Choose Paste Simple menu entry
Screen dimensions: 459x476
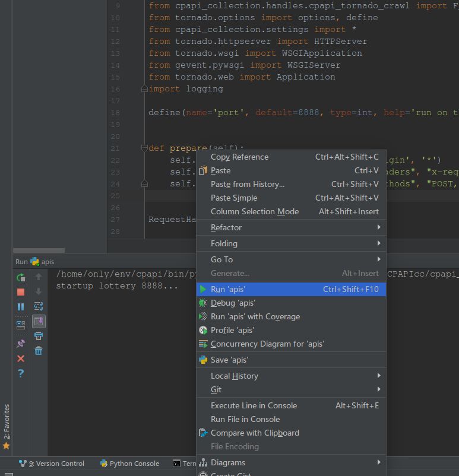291,198
